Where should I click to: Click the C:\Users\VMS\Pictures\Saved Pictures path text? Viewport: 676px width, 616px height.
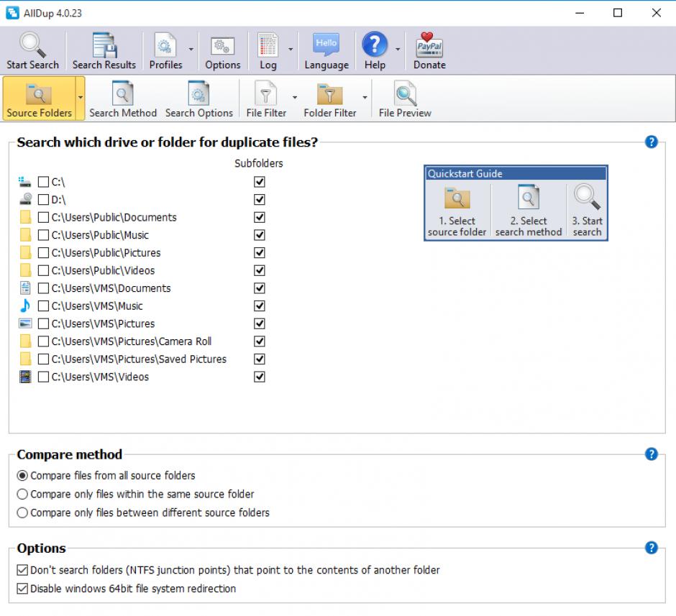pyautogui.click(x=139, y=359)
